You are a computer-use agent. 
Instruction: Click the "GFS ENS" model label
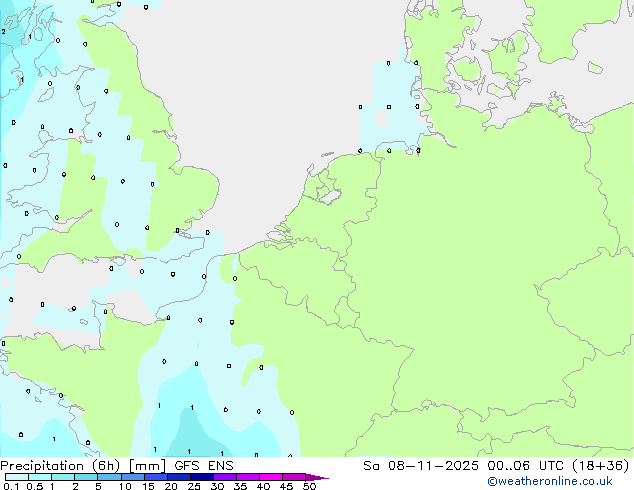click(204, 466)
